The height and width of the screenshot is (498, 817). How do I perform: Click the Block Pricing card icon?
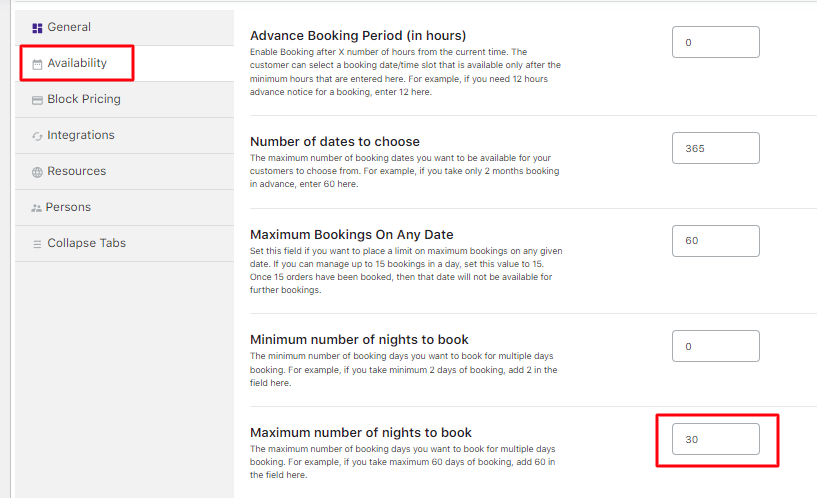pyautogui.click(x=37, y=100)
